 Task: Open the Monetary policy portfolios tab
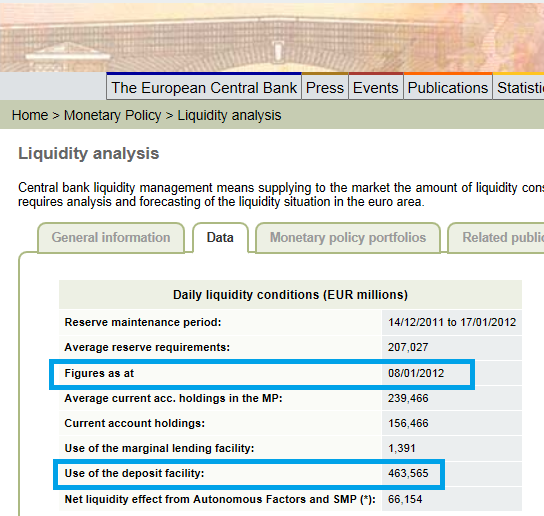[x=348, y=238]
